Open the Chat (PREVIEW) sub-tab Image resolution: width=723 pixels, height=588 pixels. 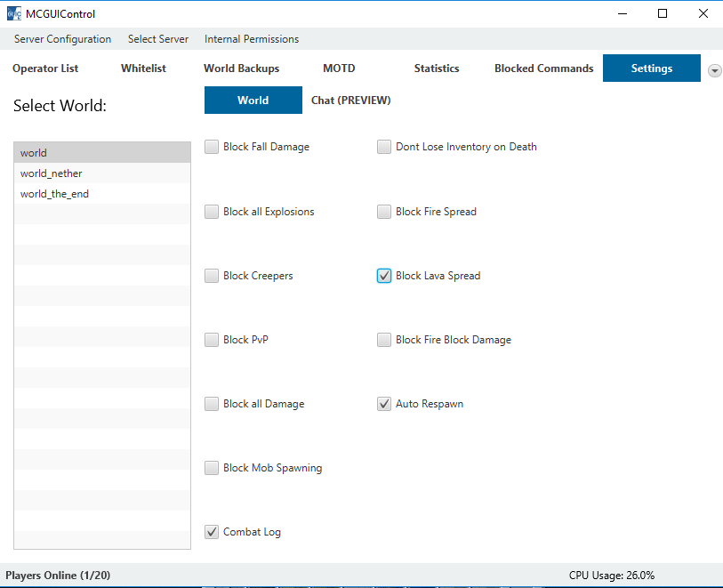point(350,101)
